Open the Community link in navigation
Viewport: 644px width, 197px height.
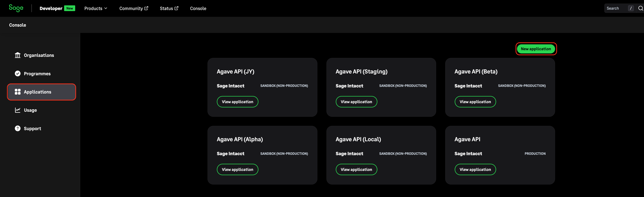pyautogui.click(x=134, y=8)
